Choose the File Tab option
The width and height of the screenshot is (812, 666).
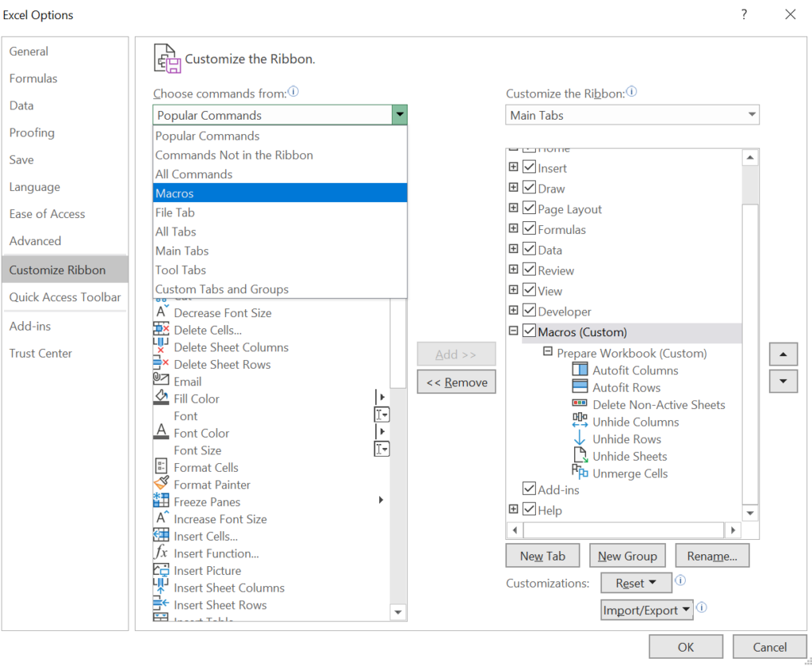click(280, 212)
